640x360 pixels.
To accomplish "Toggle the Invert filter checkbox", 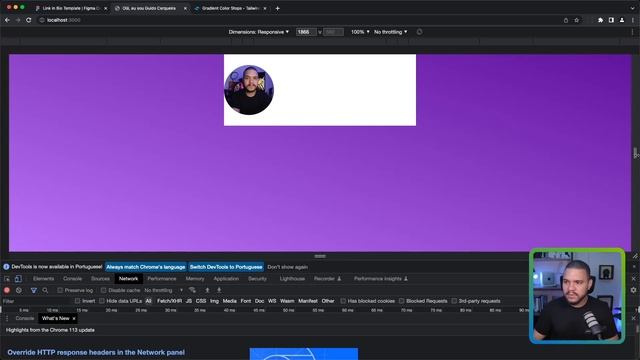I will (78, 301).
